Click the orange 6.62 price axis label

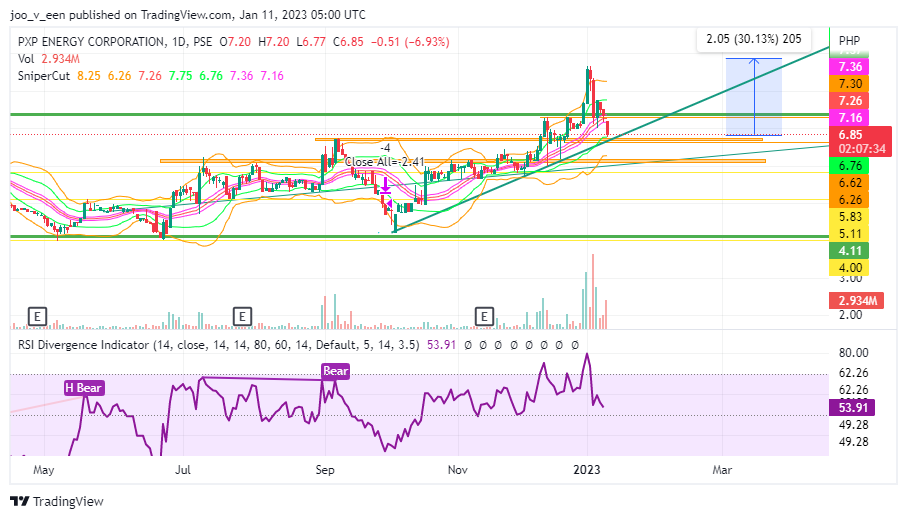coord(850,183)
